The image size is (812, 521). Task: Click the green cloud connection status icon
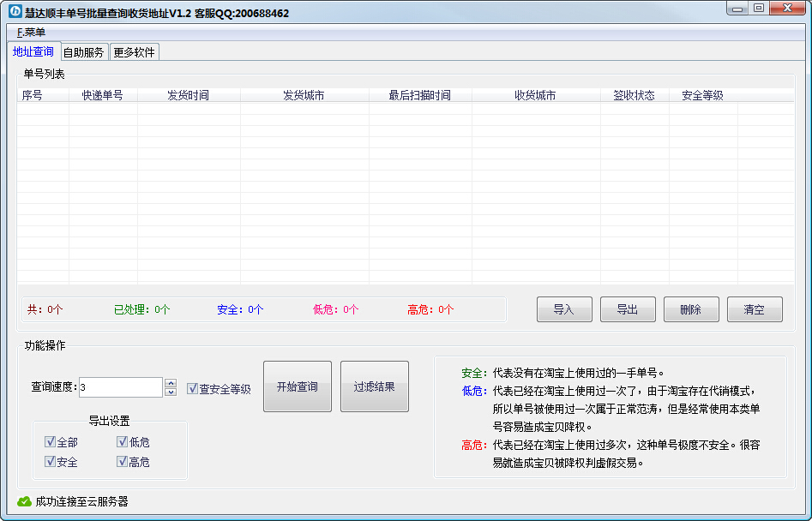click(24, 501)
